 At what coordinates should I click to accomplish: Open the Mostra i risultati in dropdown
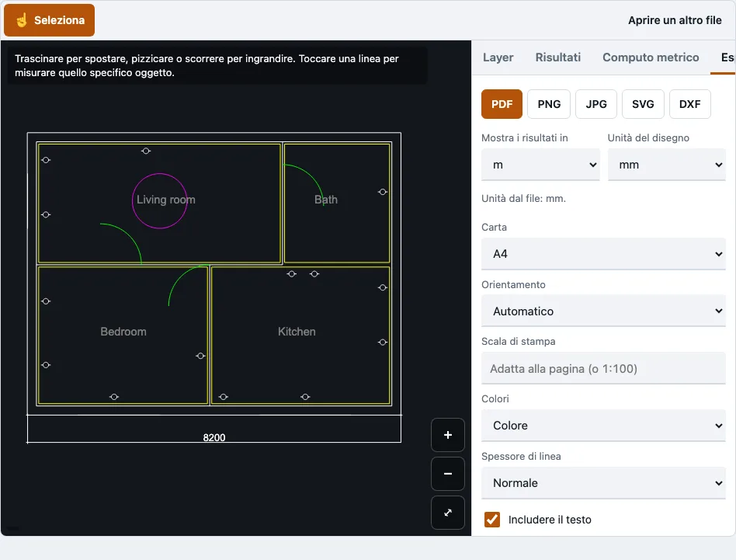(540, 165)
